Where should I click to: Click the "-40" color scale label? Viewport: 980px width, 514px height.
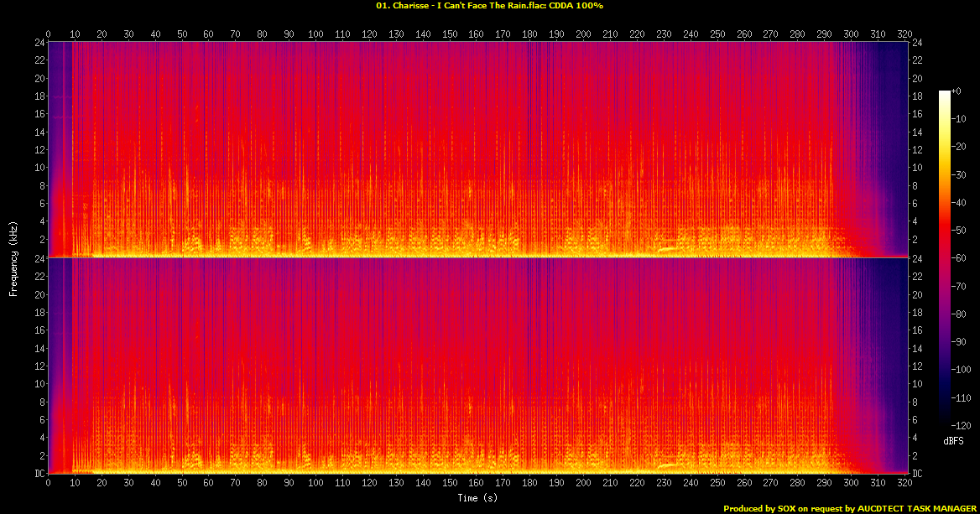959,202
